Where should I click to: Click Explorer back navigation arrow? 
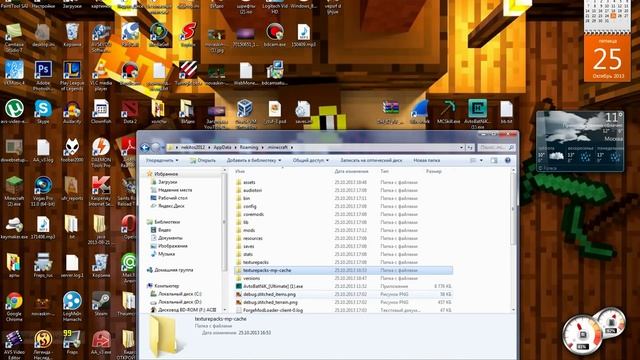[x=145, y=147]
